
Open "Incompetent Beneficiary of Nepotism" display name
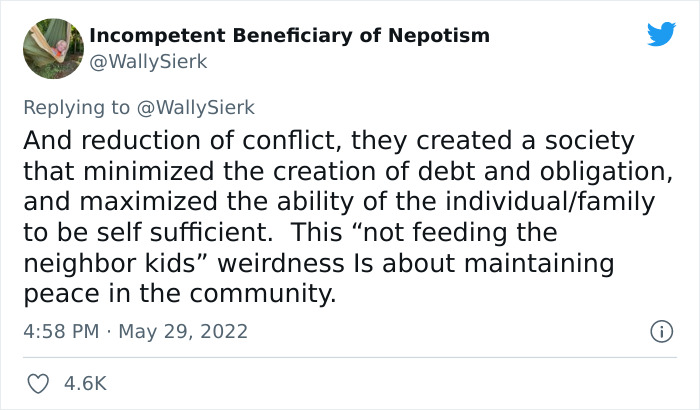(x=290, y=36)
